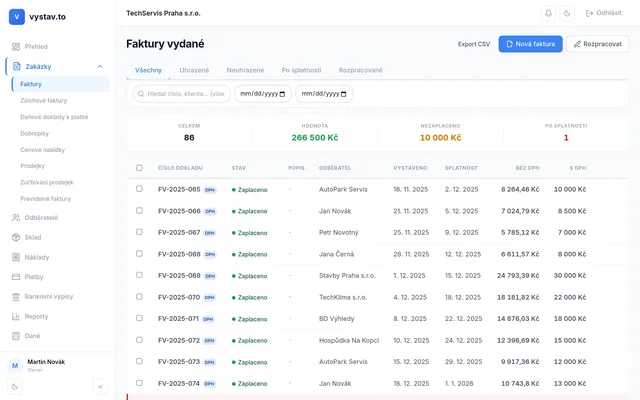Open calendar picker of second date field
This screenshot has height=400, width=640.
click(x=343, y=94)
